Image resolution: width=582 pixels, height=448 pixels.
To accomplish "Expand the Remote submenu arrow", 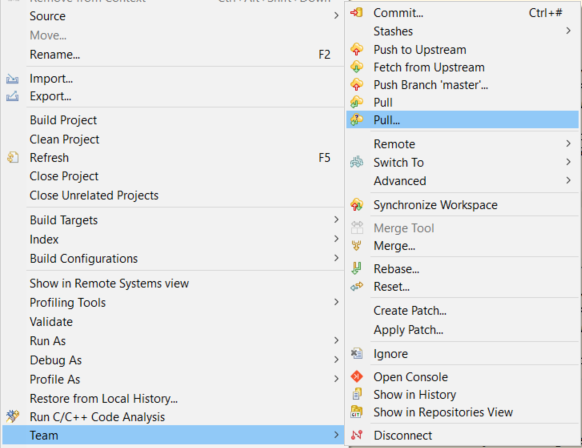I will click(x=568, y=143).
